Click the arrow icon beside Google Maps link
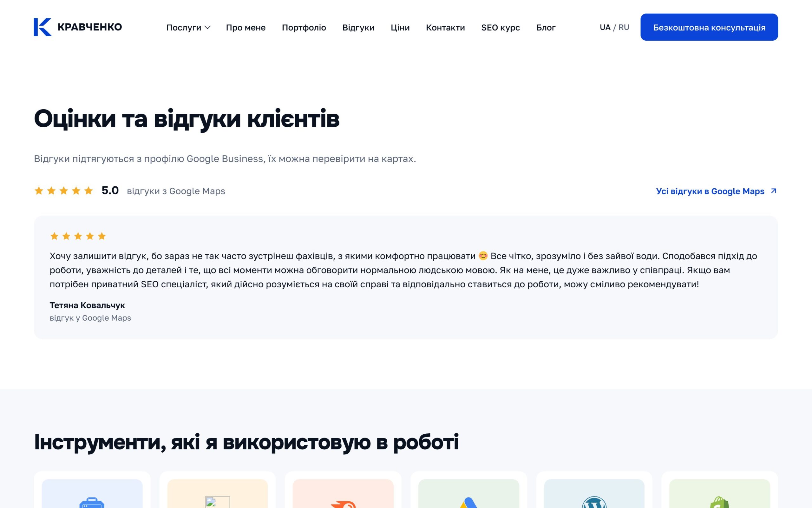812x508 pixels. 773,191
